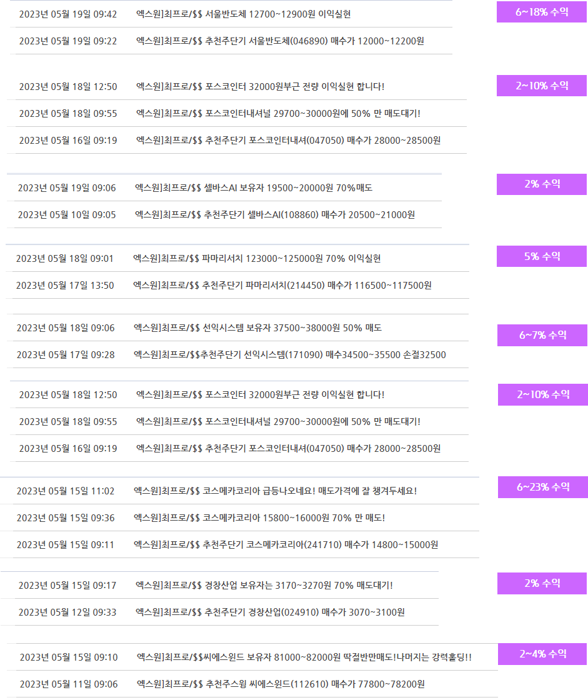
Task: View the 추천주스윙 씨에스윈드(112610) 매수가 entry
Action: [x=280, y=684]
